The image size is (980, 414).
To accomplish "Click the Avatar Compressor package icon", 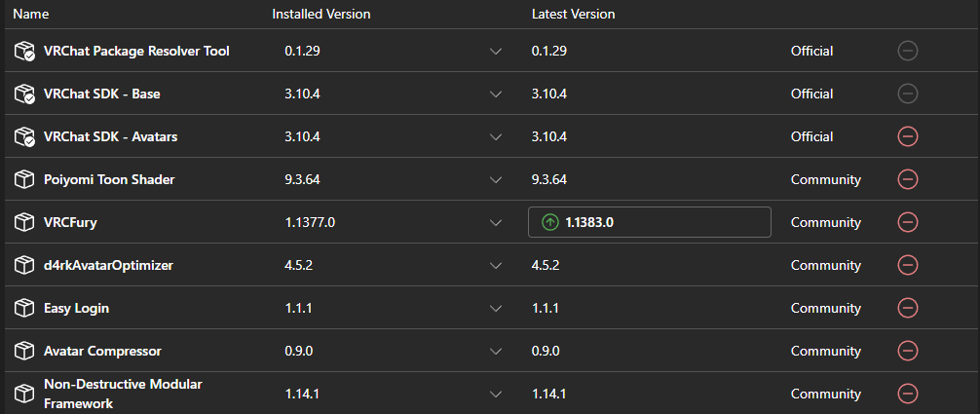I will [23, 351].
